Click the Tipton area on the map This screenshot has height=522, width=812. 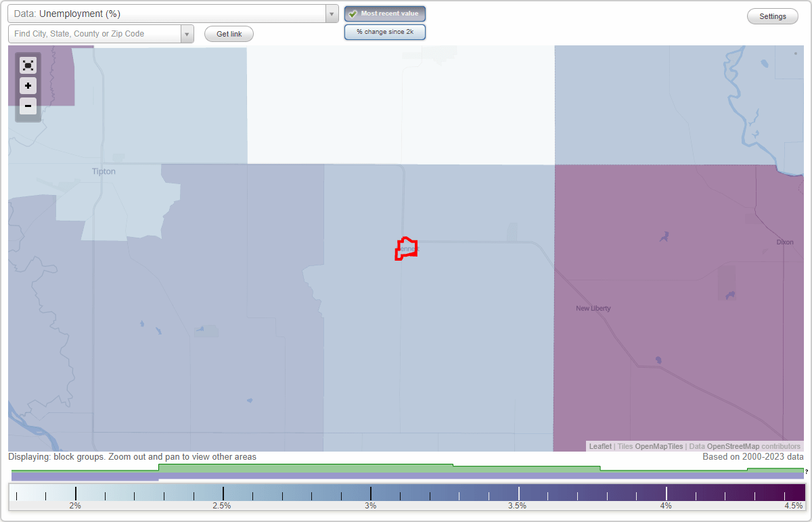point(103,171)
